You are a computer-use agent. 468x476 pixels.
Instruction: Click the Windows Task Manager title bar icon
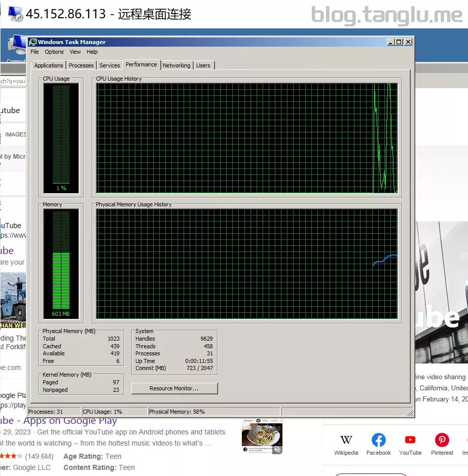[32, 42]
